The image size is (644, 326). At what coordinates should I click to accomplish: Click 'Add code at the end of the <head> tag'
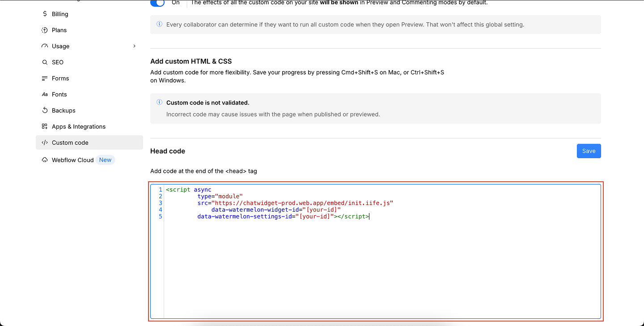(203, 171)
